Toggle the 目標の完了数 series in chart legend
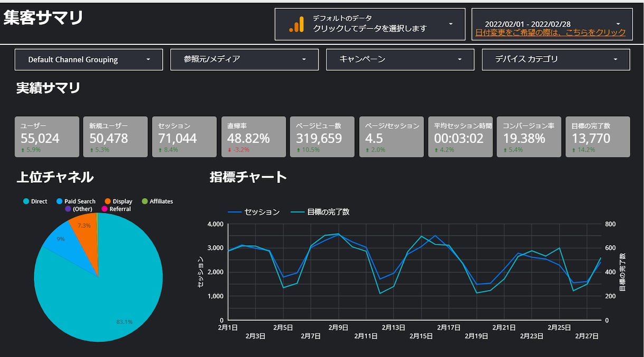The image size is (644, 357). (x=320, y=212)
